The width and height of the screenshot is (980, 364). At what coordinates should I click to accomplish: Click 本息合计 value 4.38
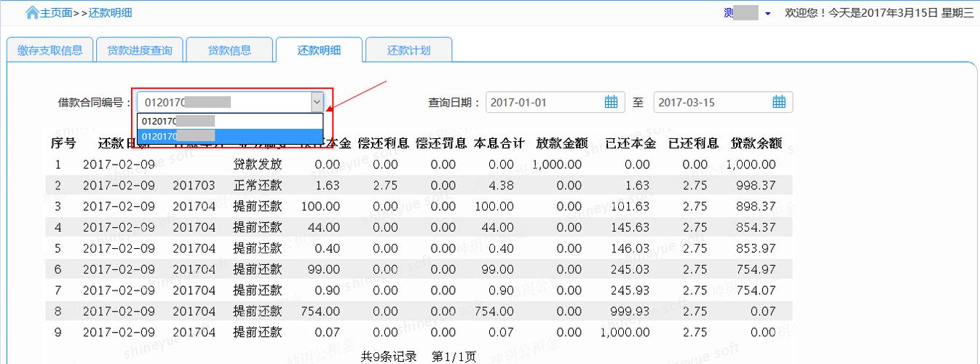click(x=502, y=186)
